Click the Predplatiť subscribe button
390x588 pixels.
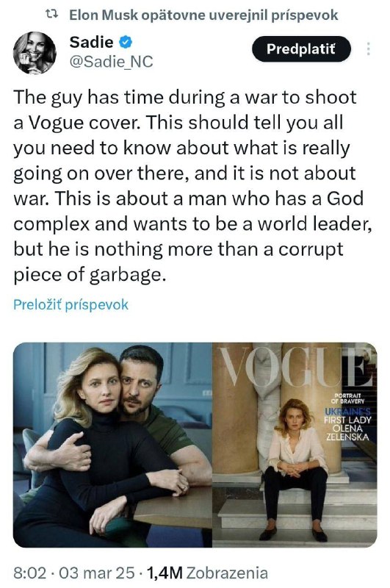(301, 49)
